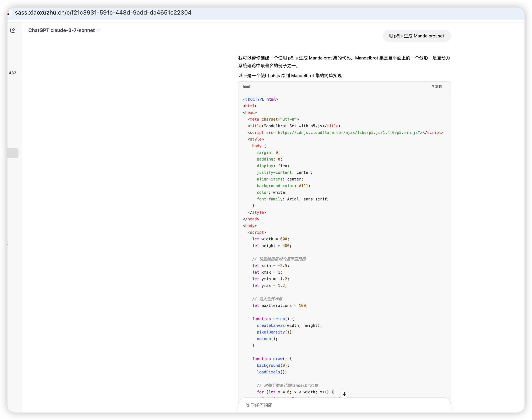The width and height of the screenshot is (532, 420).
Task: Click the html language label on code block
Action: click(x=246, y=86)
